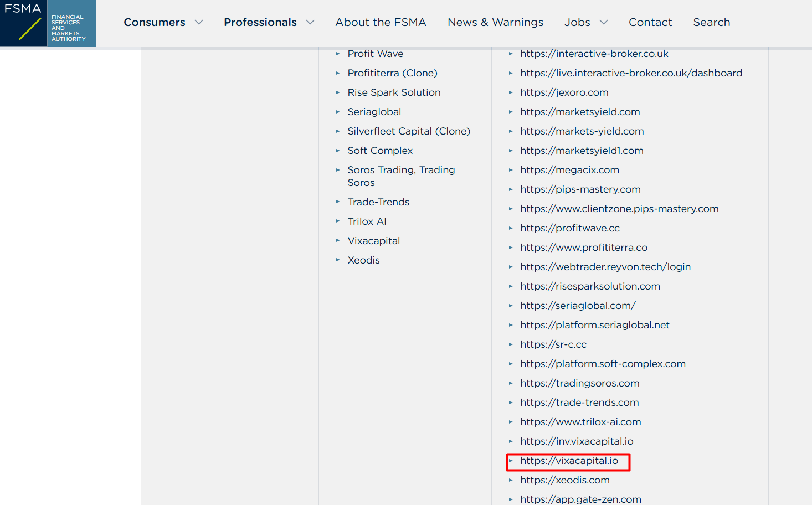812x505 pixels.
Task: Click the live.interactive-broker.co.uk/dashboard URL
Action: coord(631,73)
